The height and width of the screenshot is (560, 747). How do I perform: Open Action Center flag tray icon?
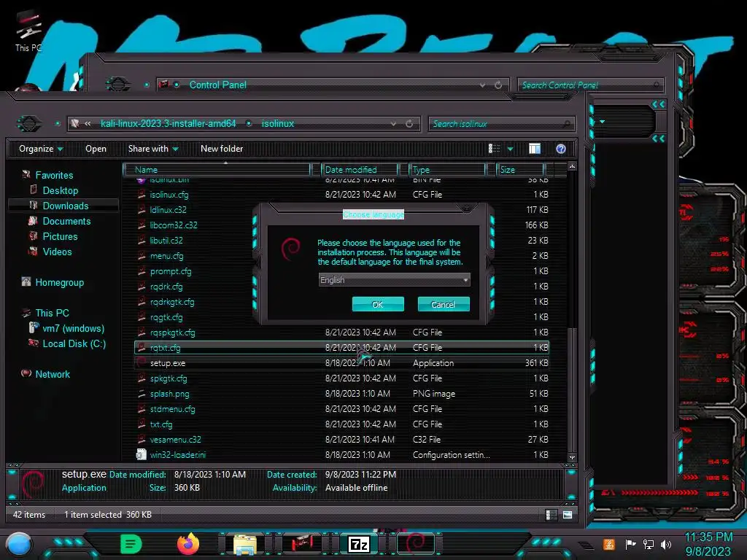[630, 544]
